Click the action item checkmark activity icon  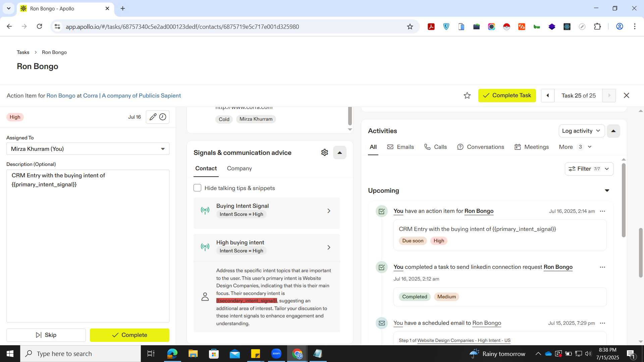pyautogui.click(x=382, y=211)
